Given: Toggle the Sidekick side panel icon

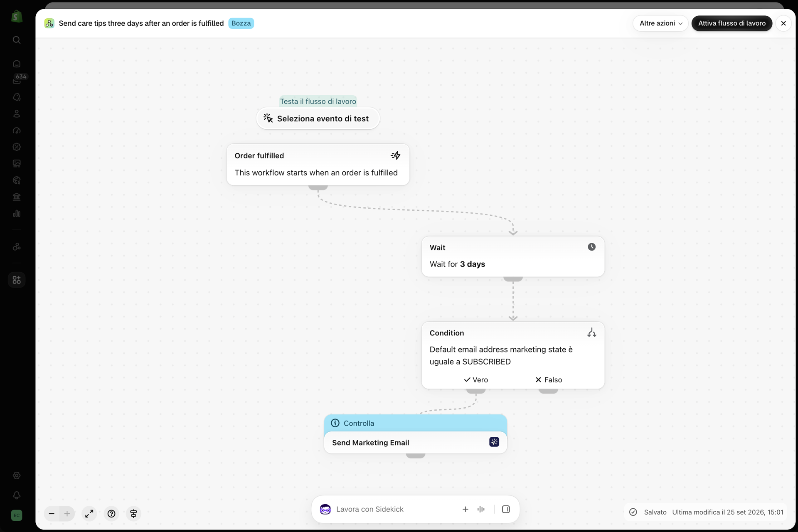Looking at the screenshot, I should (506, 509).
